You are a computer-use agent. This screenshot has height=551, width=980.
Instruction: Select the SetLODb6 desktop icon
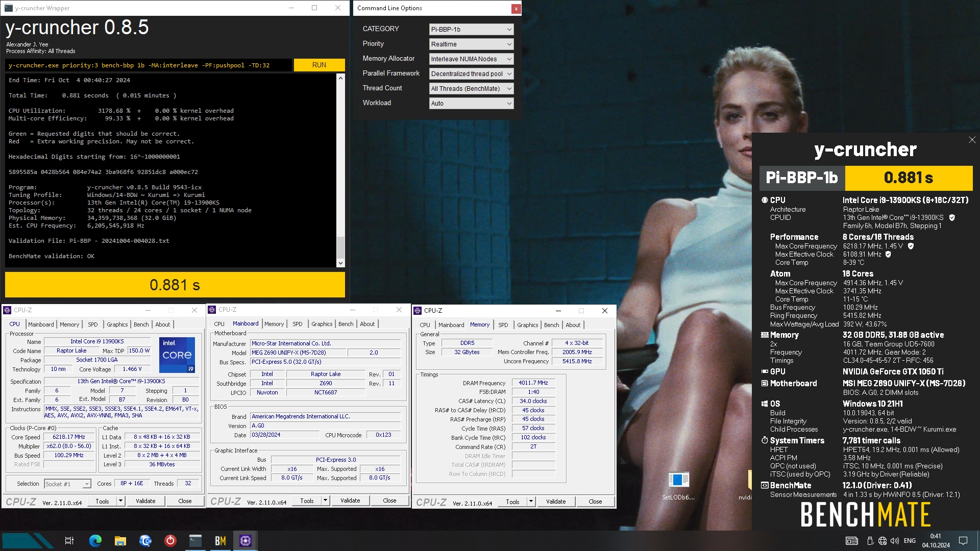point(678,485)
